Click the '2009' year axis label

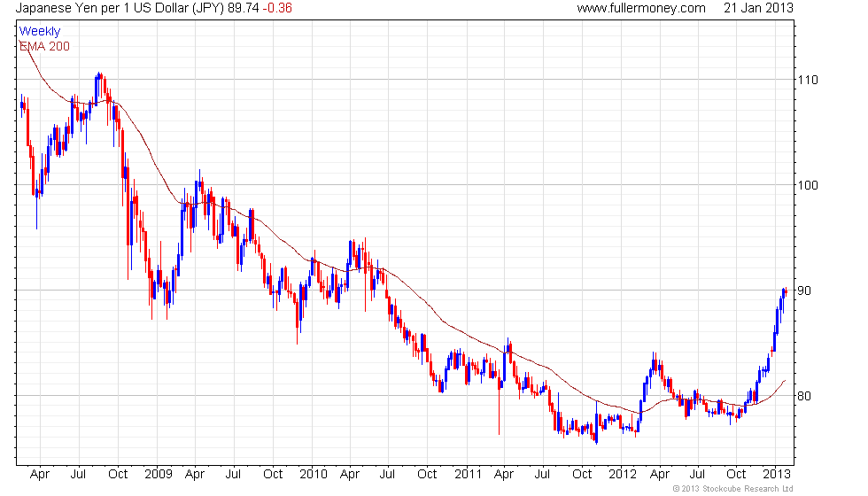tap(159, 475)
